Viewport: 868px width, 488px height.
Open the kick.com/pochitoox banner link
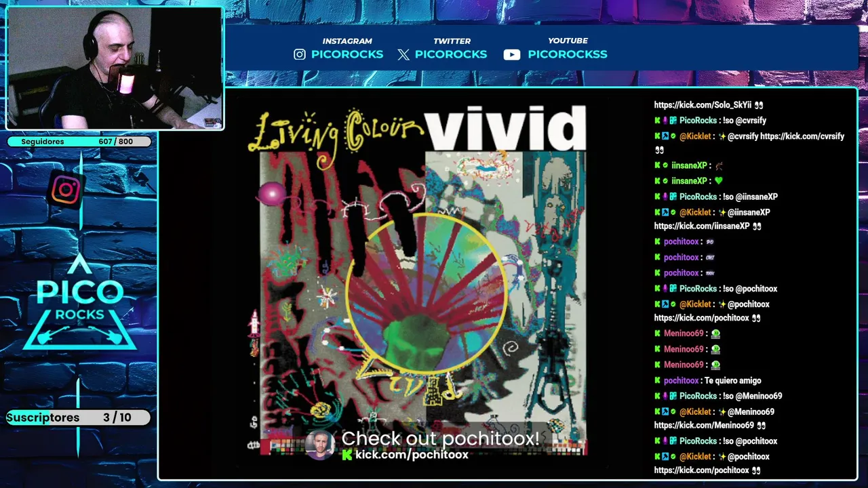(412, 455)
